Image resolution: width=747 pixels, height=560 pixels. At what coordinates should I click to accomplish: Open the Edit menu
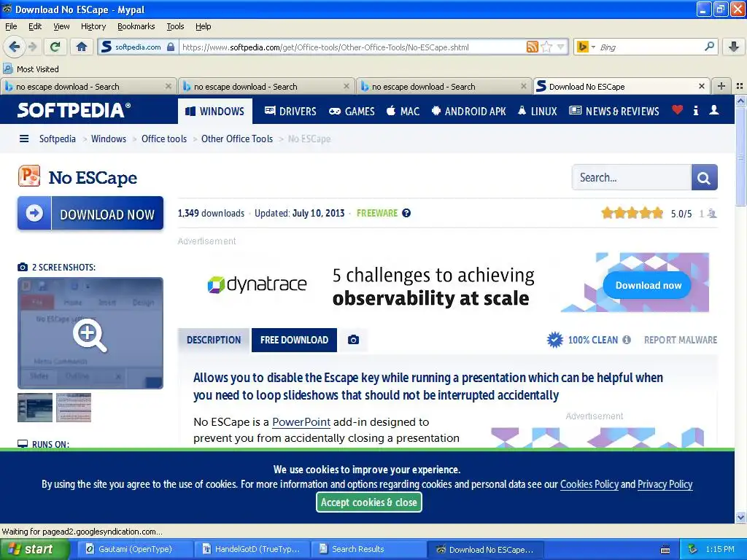tap(35, 26)
